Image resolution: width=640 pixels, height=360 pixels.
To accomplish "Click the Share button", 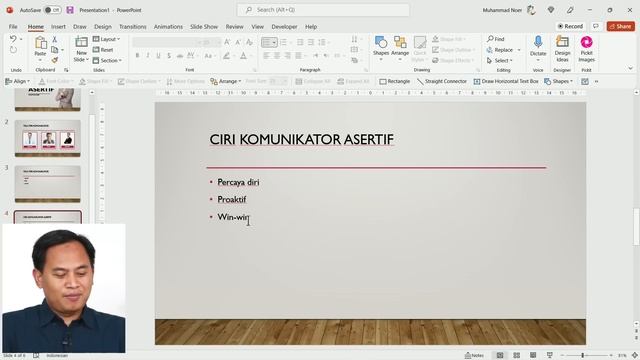I will click(x=620, y=26).
